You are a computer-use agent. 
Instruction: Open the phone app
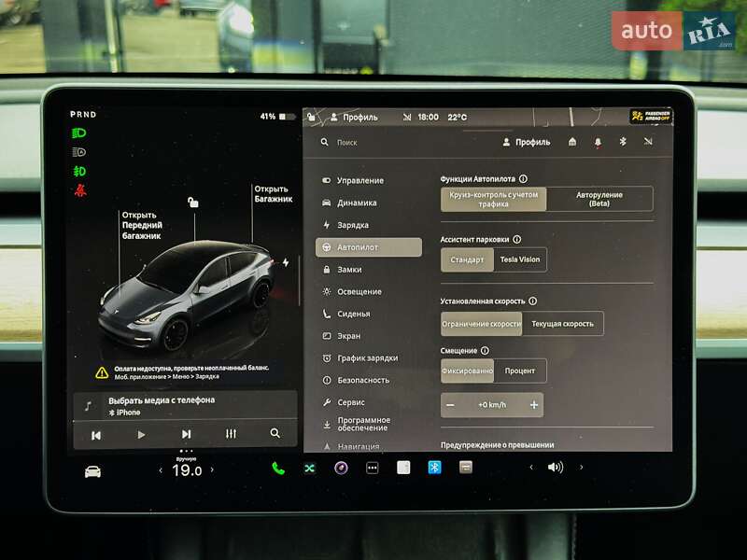click(278, 469)
